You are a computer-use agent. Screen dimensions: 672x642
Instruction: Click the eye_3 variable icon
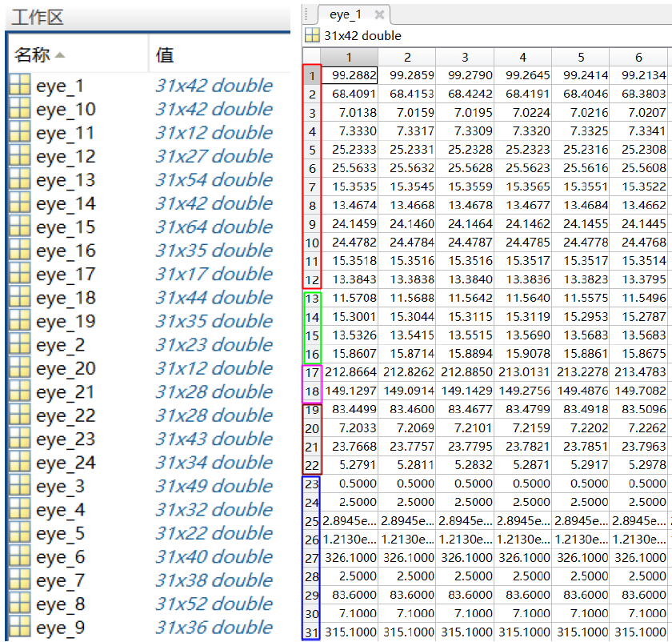[20, 485]
